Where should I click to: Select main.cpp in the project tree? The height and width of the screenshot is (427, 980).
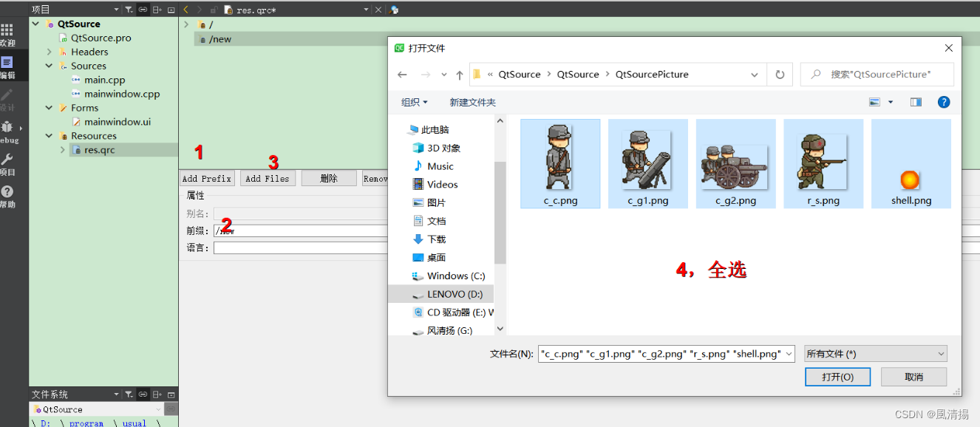[x=104, y=80]
